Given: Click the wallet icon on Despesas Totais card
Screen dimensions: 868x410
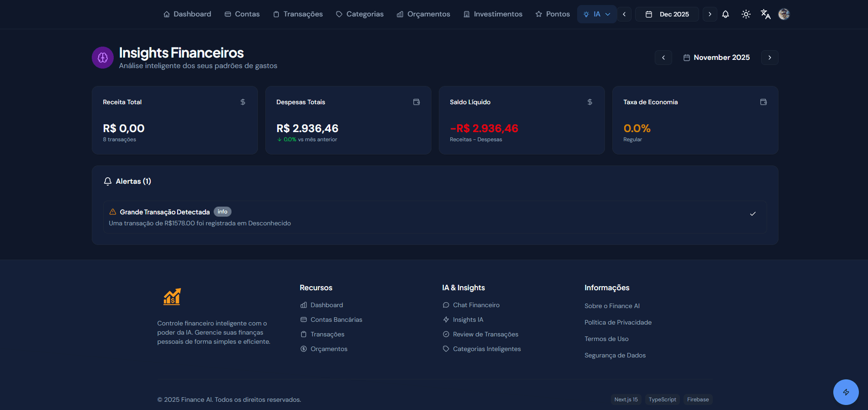Looking at the screenshot, I should coord(416,102).
